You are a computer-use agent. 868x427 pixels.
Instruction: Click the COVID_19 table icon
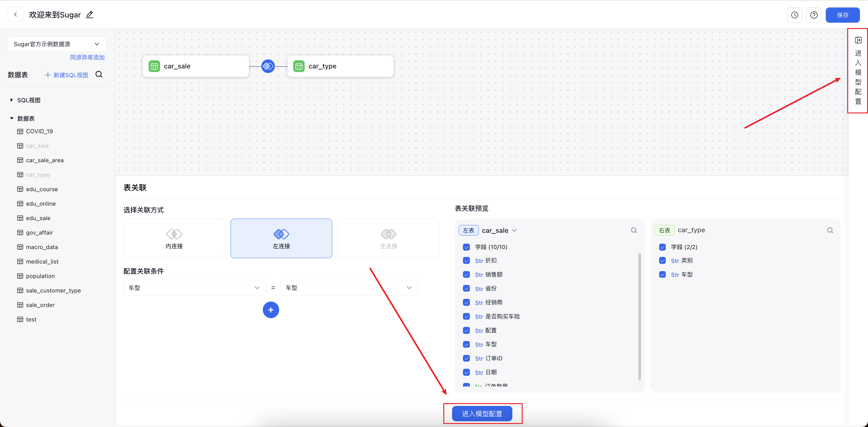tap(20, 131)
